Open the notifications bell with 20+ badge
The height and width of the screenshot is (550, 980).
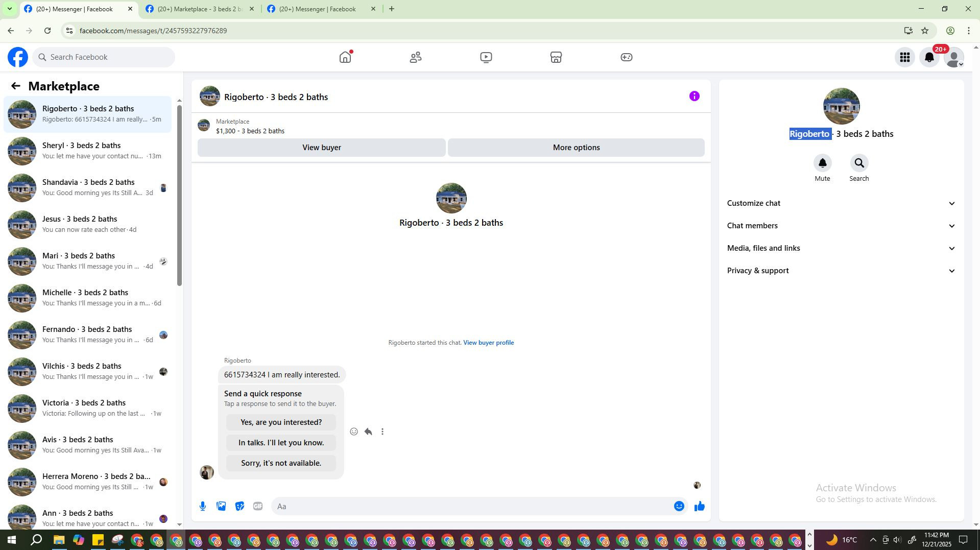pos(929,57)
